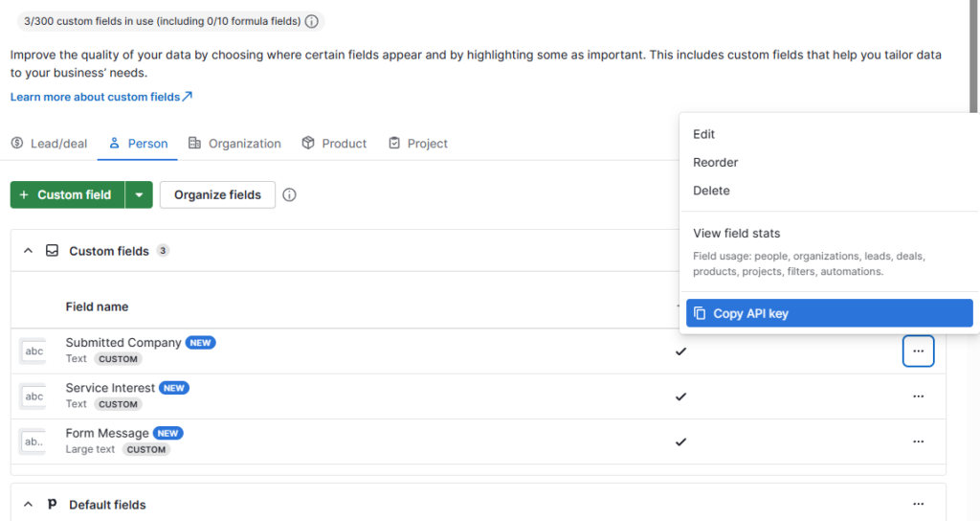The height and width of the screenshot is (521, 980).
Task: Click the checkmark in Service Interest row
Action: (x=680, y=396)
